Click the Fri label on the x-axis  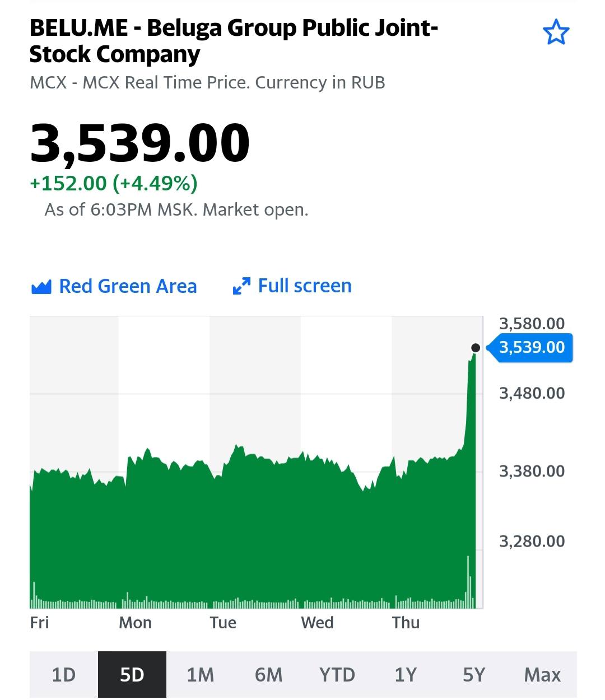pyautogui.click(x=39, y=623)
